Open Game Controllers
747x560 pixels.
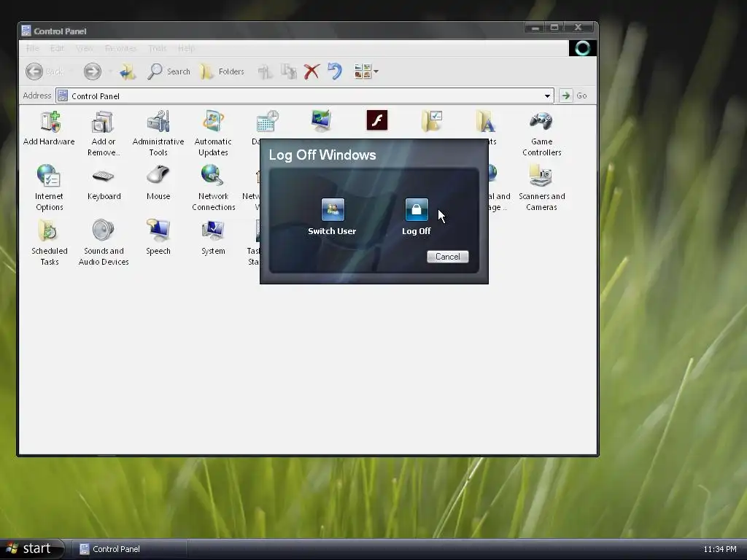pyautogui.click(x=542, y=134)
